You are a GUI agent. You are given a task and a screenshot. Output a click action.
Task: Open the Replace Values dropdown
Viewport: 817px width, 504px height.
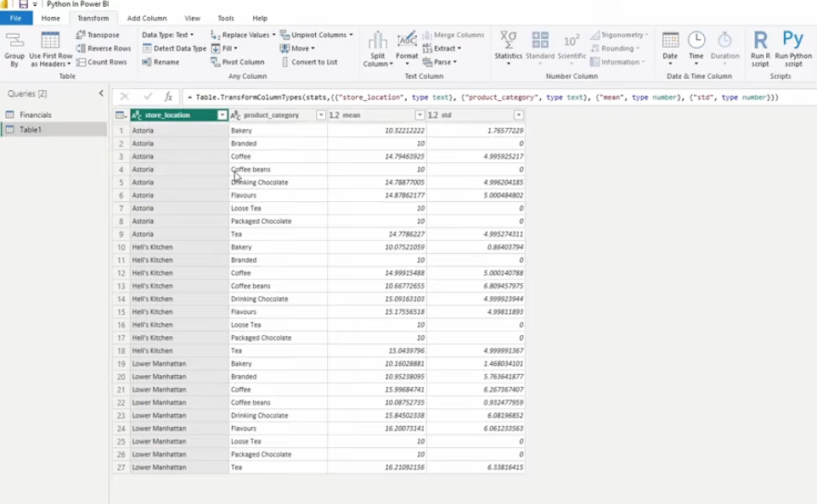click(x=243, y=35)
